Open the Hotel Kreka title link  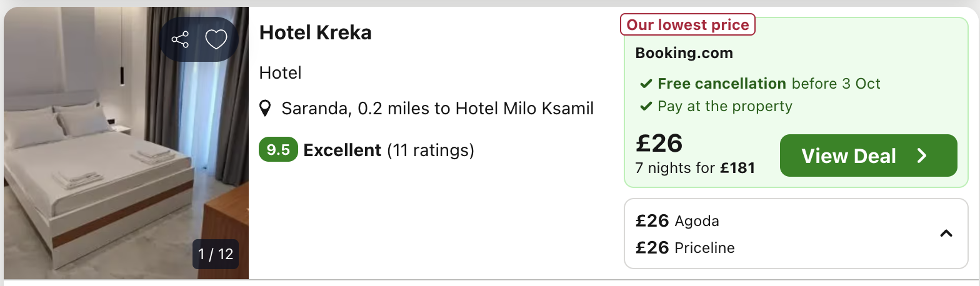tap(316, 32)
